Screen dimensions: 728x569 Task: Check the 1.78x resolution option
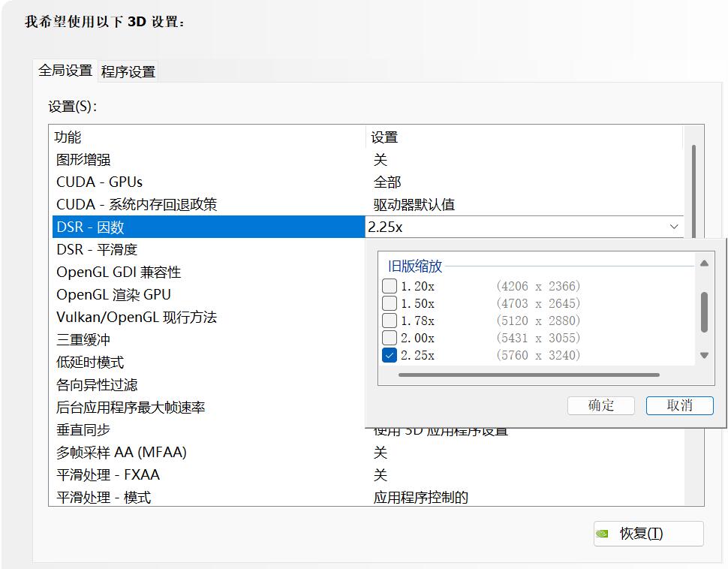click(389, 320)
